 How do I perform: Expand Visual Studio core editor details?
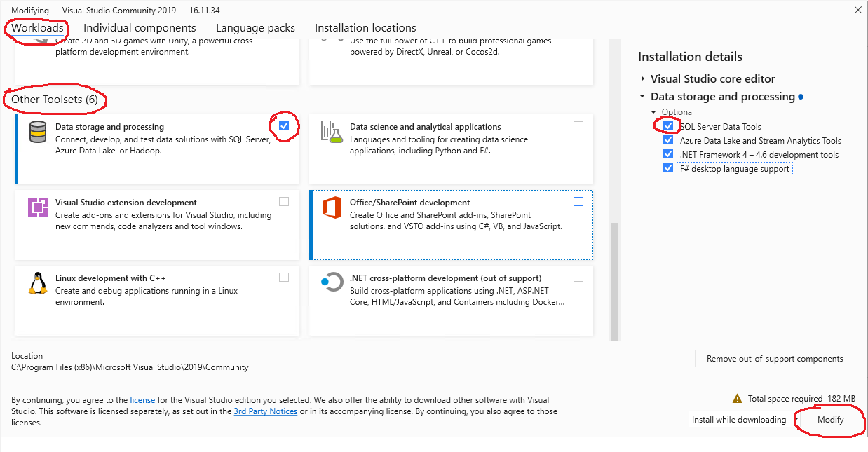[x=643, y=79]
